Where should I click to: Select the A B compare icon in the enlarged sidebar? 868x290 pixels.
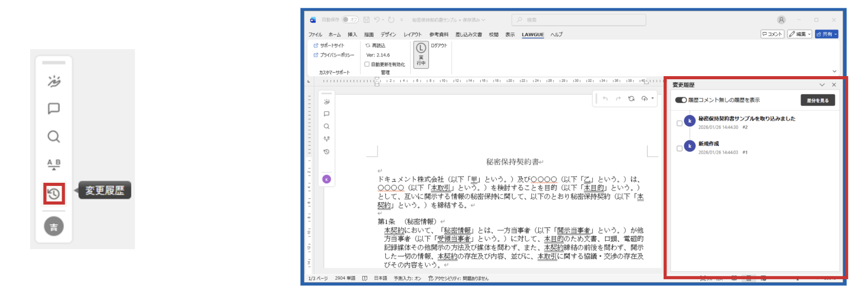tap(54, 164)
